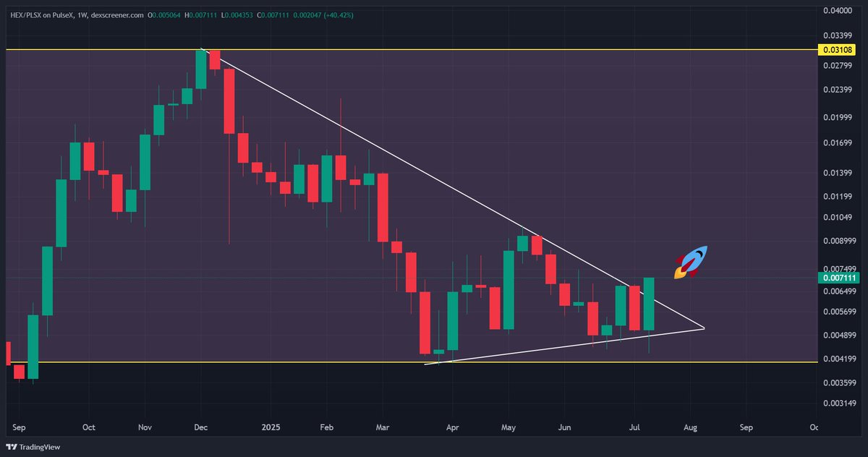Click the 0.01999 price scale label
Viewport: 868px width, 457px height.
[x=836, y=117]
